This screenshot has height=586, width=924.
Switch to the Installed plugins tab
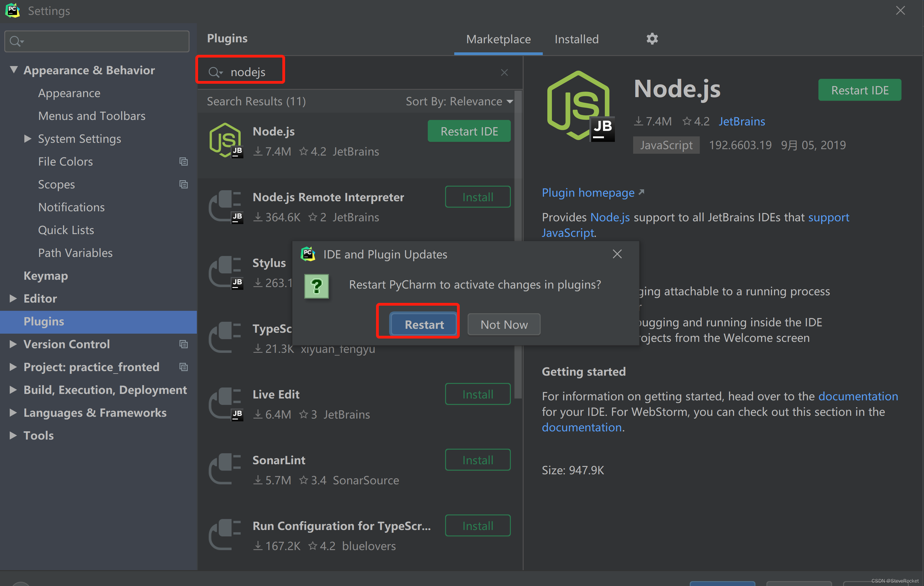coord(576,39)
